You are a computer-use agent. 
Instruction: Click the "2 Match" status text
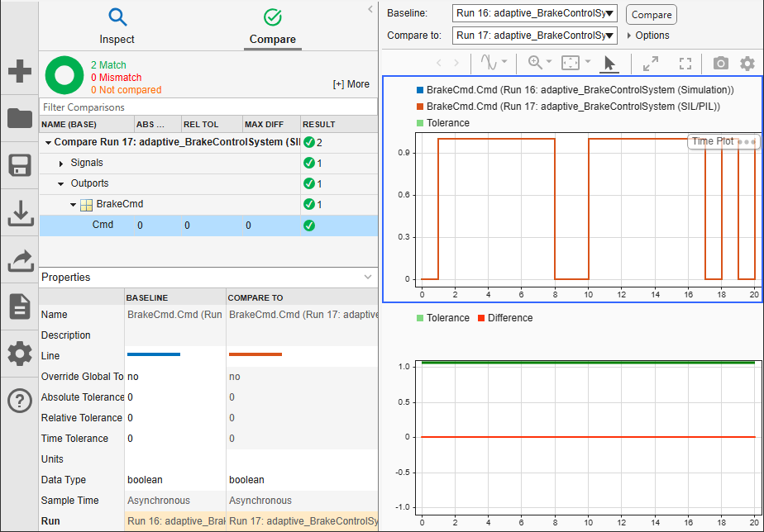pyautogui.click(x=108, y=65)
